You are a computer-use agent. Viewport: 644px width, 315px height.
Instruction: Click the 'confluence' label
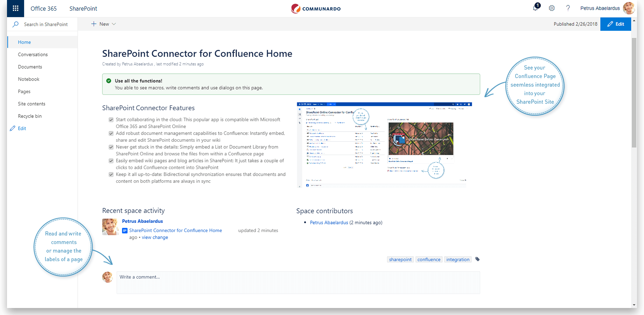pos(429,259)
